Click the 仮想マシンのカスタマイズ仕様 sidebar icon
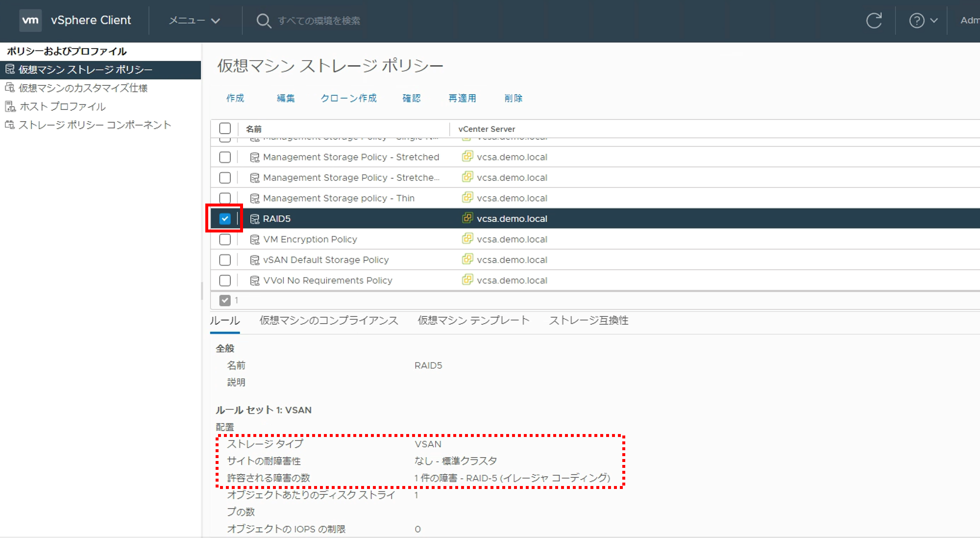The width and height of the screenshot is (980, 538). pyautogui.click(x=10, y=88)
